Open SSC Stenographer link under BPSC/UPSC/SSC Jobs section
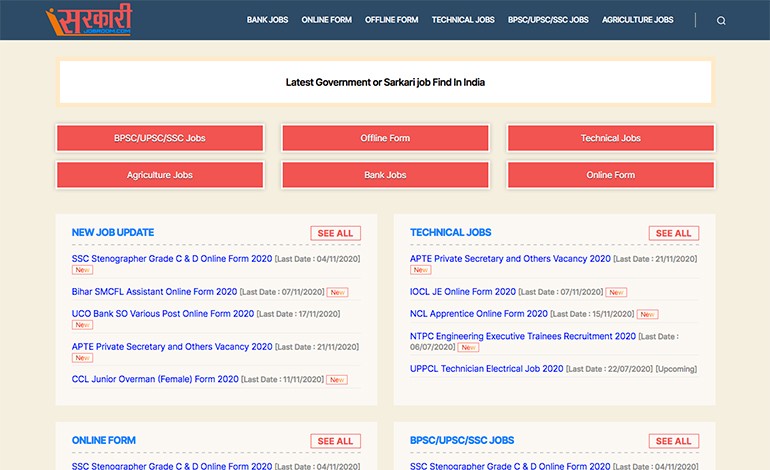Screen dimensions: 770x470 click(x=510, y=466)
